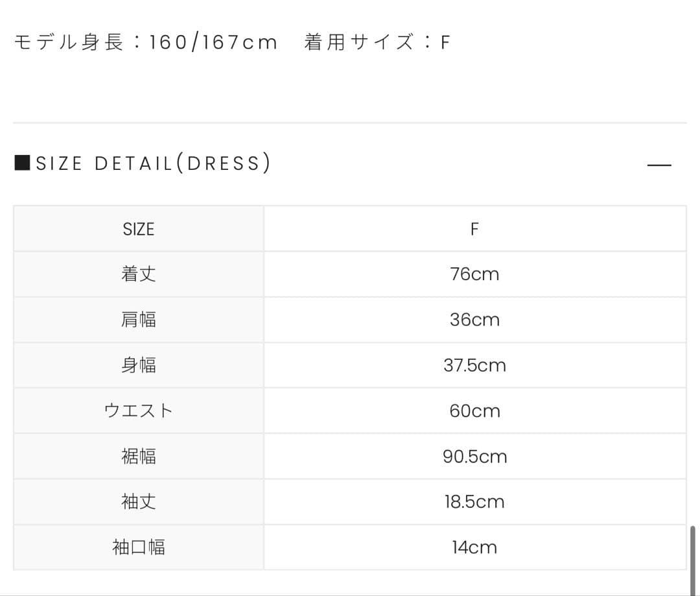Select the SIZE header cell
Screen dimensions: 700x596
pos(139,229)
